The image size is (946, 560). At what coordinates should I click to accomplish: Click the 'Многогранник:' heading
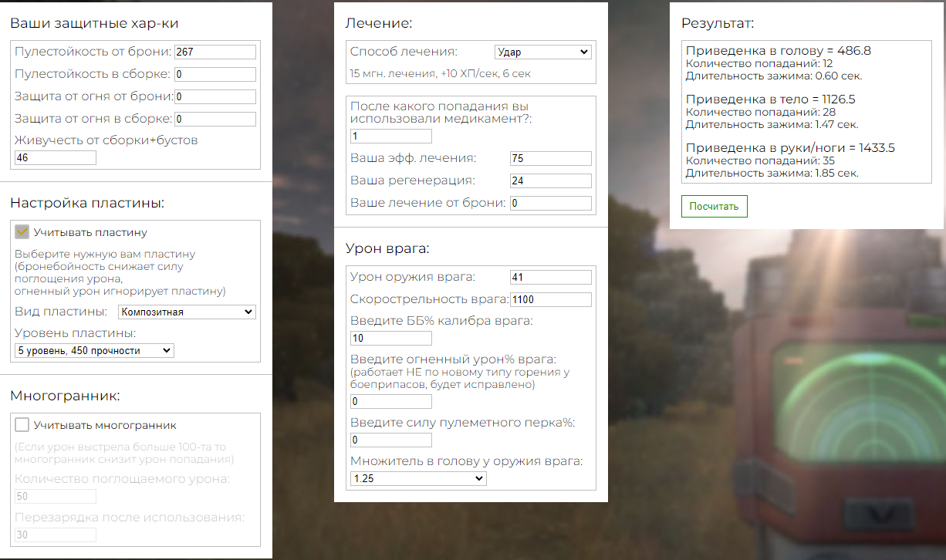coord(65,396)
